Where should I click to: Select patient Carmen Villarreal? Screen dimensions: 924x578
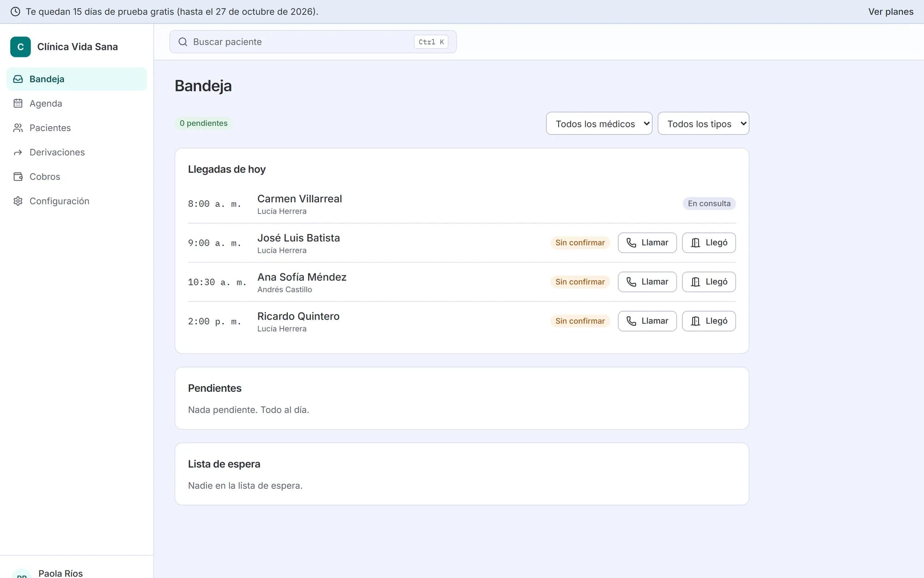click(299, 199)
